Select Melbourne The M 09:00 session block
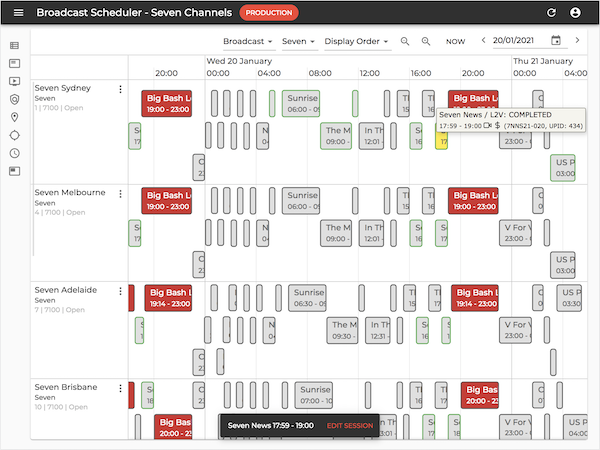 (x=336, y=233)
